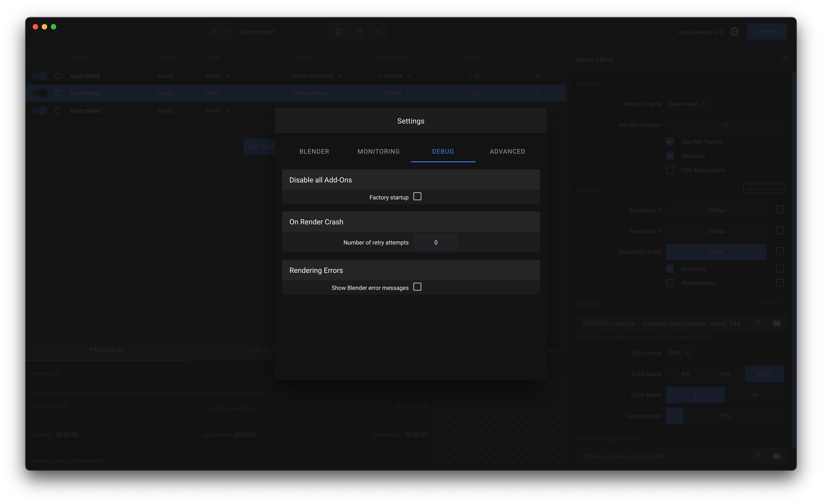Viewport: 822px width, 504px height.
Task: Open the project list icon in the top bar
Action: 214,32
